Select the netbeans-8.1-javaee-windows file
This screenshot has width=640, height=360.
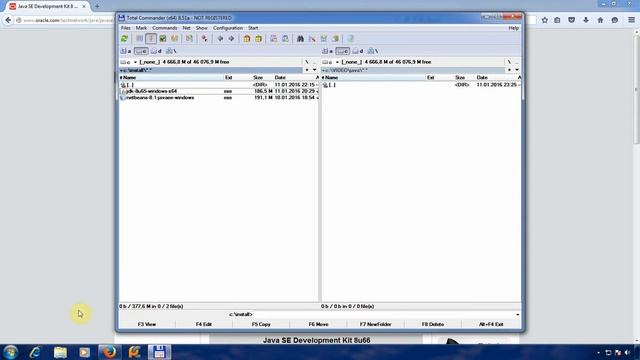pyautogui.click(x=219, y=98)
